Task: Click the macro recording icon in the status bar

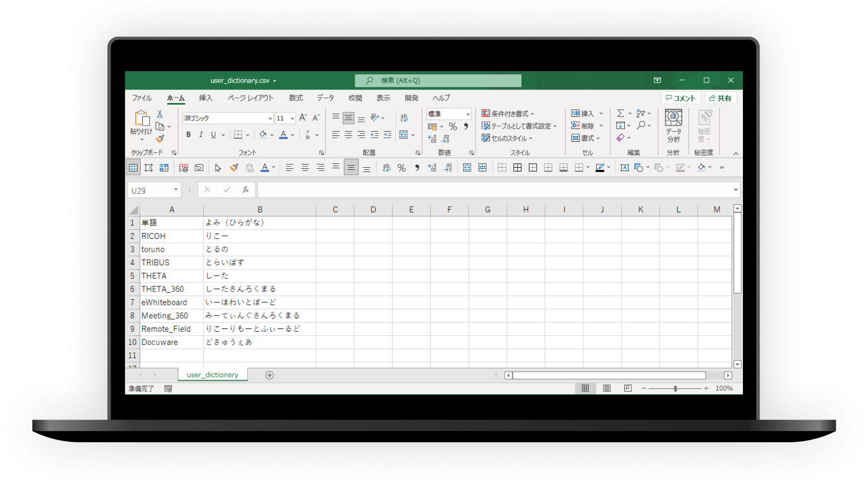Action: click(168, 388)
